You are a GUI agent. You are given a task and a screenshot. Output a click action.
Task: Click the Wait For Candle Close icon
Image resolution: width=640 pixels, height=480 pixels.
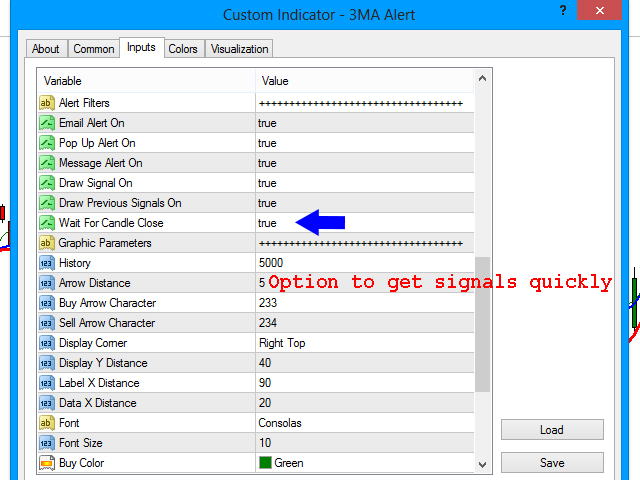[x=47, y=223]
